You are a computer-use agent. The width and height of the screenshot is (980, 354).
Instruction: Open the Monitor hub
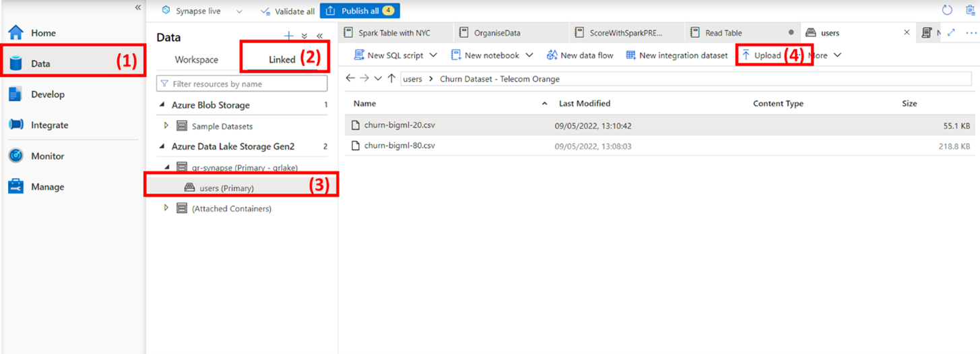coord(47,156)
